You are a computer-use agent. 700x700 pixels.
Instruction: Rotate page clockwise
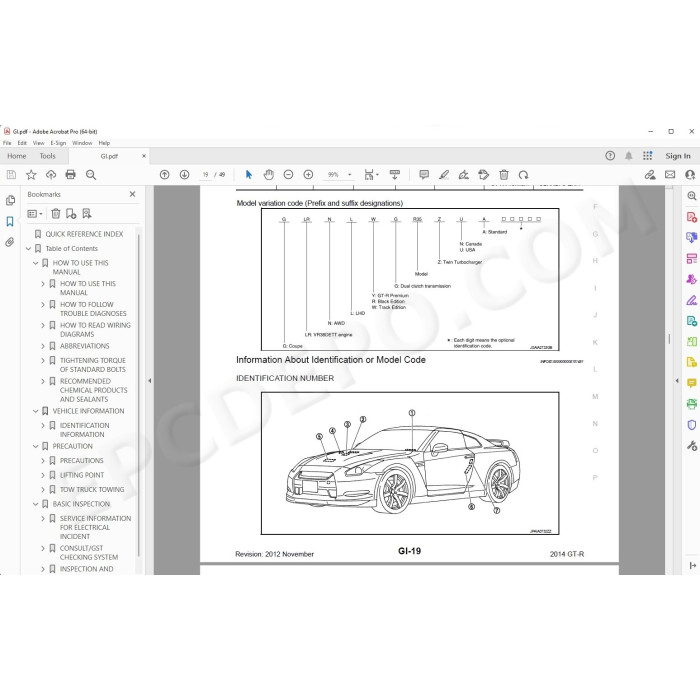(x=523, y=175)
